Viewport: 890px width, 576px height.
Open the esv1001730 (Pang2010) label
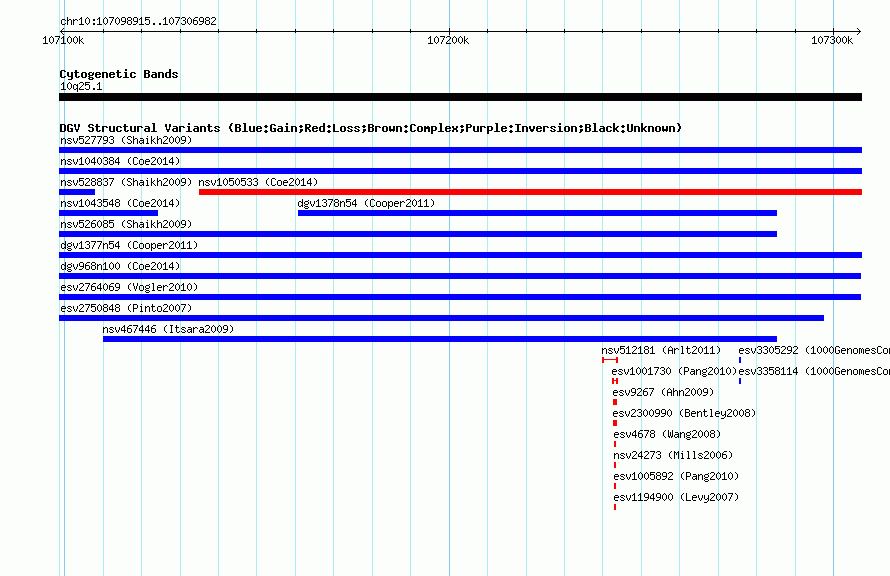click(674, 371)
